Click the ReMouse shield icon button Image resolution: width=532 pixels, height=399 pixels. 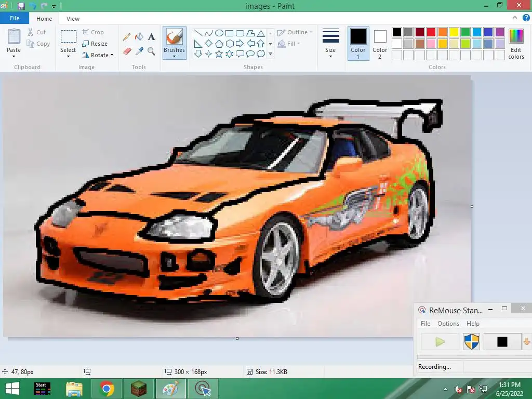coord(472,342)
